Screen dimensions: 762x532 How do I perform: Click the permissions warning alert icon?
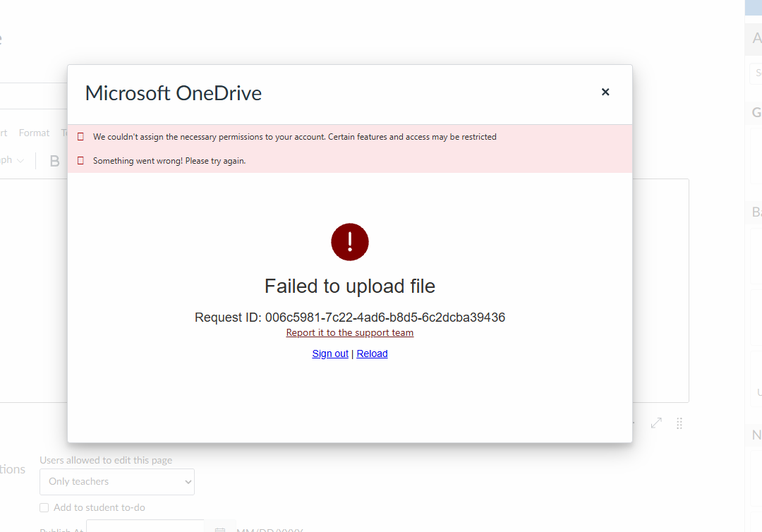coord(80,137)
